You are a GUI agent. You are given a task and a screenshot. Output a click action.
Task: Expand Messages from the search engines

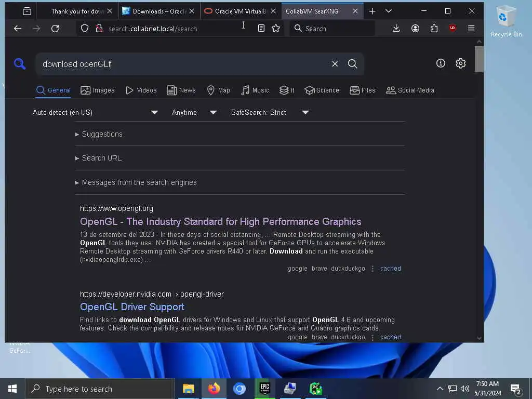[136, 182]
